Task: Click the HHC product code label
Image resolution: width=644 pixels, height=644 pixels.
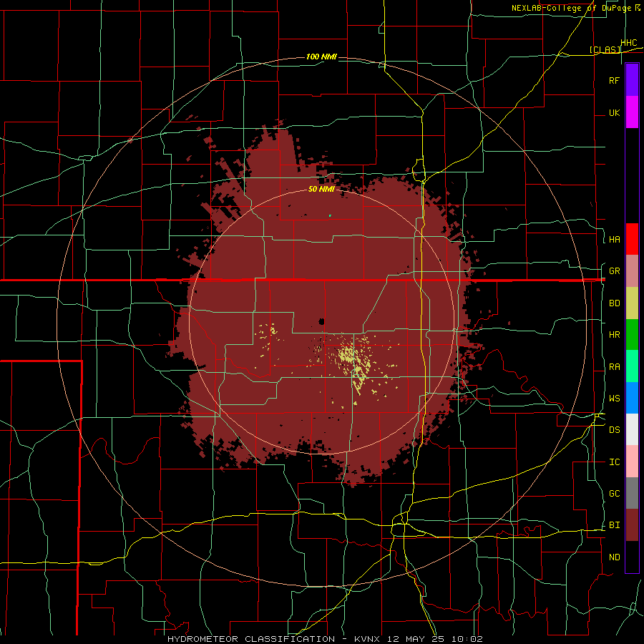Action: coord(628,43)
